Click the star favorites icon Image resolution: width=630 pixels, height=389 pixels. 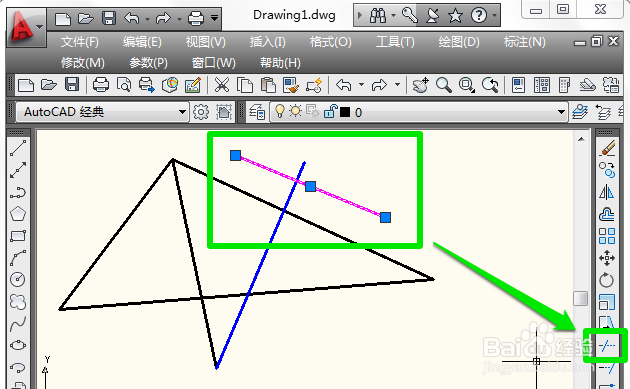[455, 16]
